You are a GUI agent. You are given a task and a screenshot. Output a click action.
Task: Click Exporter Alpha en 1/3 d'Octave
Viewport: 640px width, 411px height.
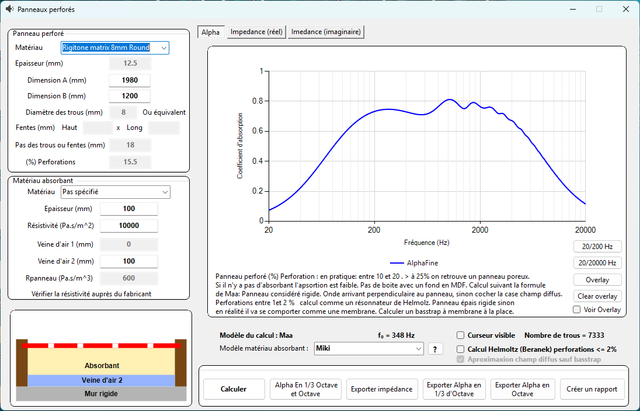click(x=454, y=389)
